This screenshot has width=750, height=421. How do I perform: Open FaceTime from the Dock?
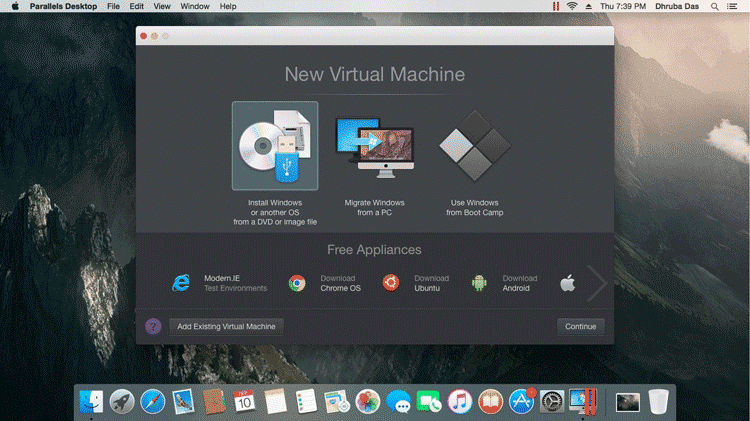coord(429,401)
